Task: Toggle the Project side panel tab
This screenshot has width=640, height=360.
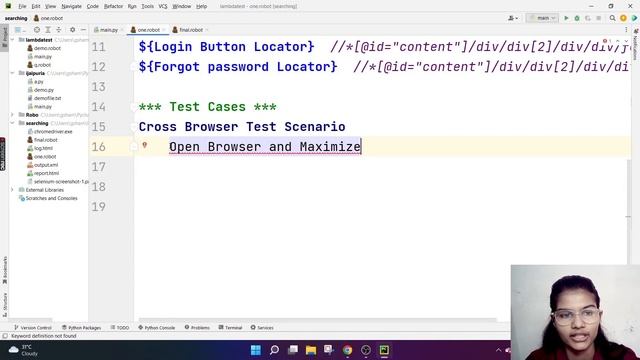Action: (x=4, y=38)
